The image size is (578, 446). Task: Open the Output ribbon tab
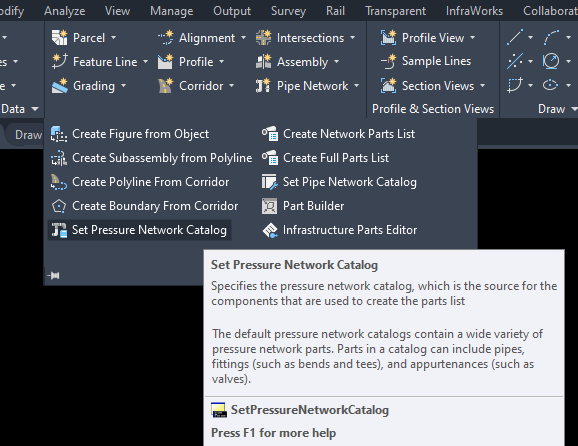click(x=232, y=11)
